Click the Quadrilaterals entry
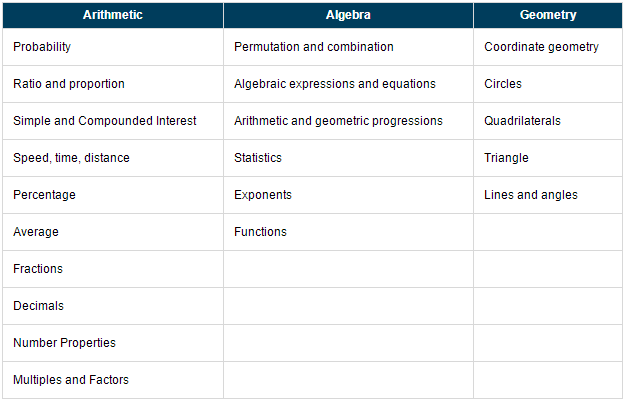The width and height of the screenshot is (625, 401). click(x=522, y=121)
